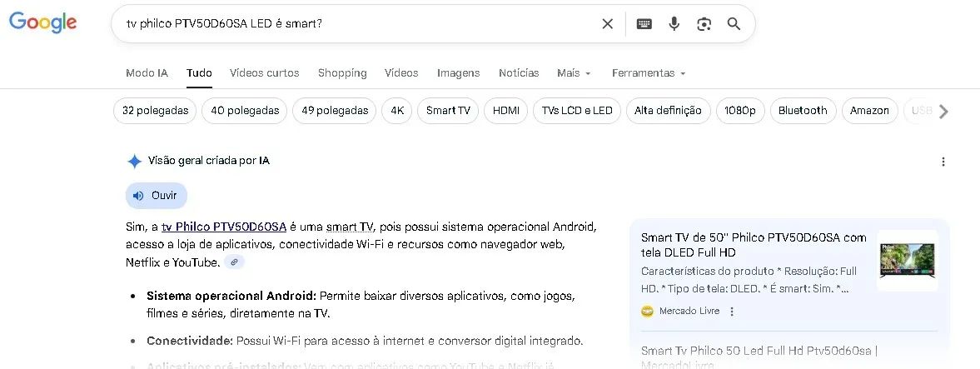The height and width of the screenshot is (369, 980).
Task: Click the 'Visão geral criada por IA' label
Action: pos(209,161)
